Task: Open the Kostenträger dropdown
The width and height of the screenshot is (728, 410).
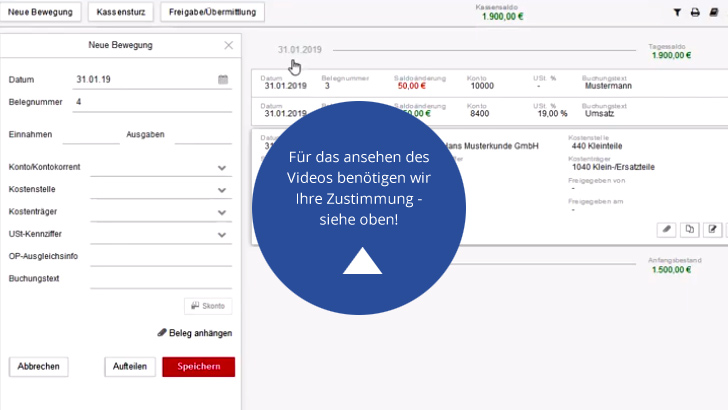Action: [x=222, y=213]
